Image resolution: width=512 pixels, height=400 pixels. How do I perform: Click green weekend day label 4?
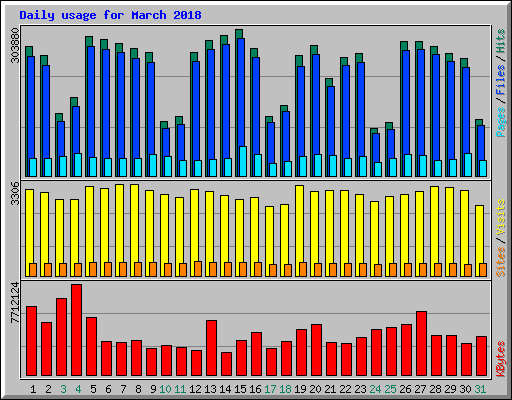click(x=78, y=389)
